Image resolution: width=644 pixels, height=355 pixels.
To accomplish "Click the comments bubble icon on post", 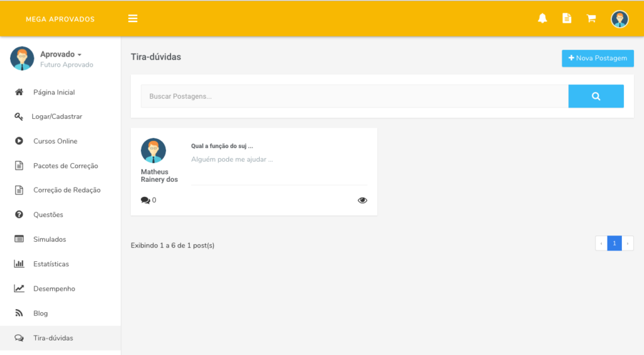I will tap(145, 200).
